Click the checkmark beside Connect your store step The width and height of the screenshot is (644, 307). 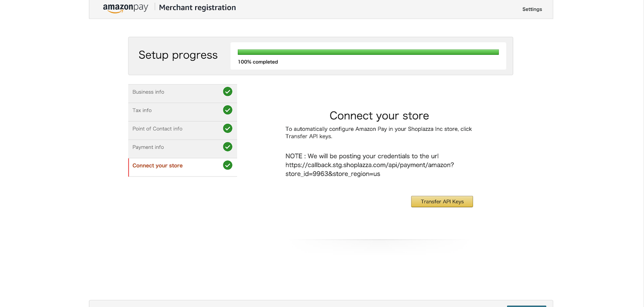pyautogui.click(x=227, y=165)
